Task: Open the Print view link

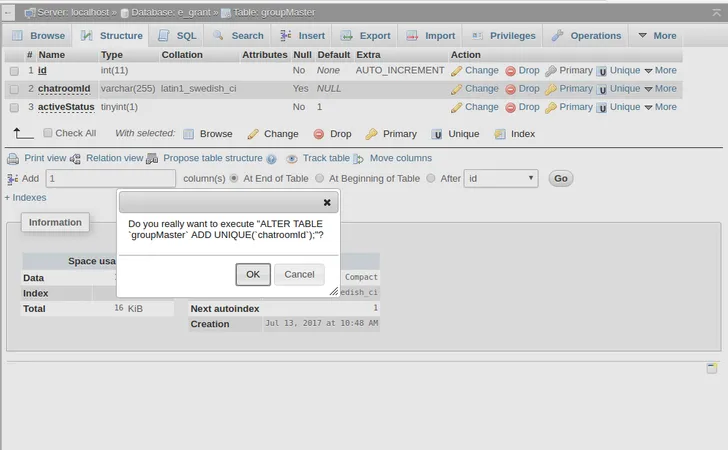Action: coord(45,158)
